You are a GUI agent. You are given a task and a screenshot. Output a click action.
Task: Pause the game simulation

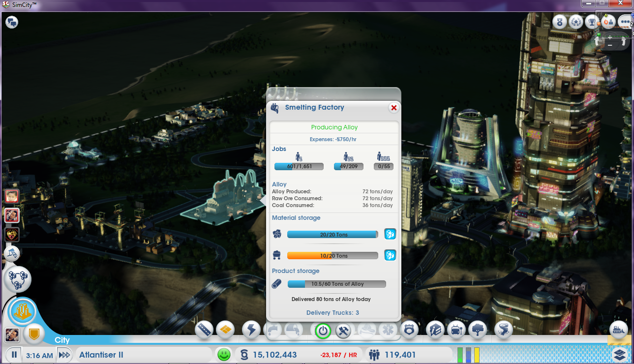(x=14, y=355)
